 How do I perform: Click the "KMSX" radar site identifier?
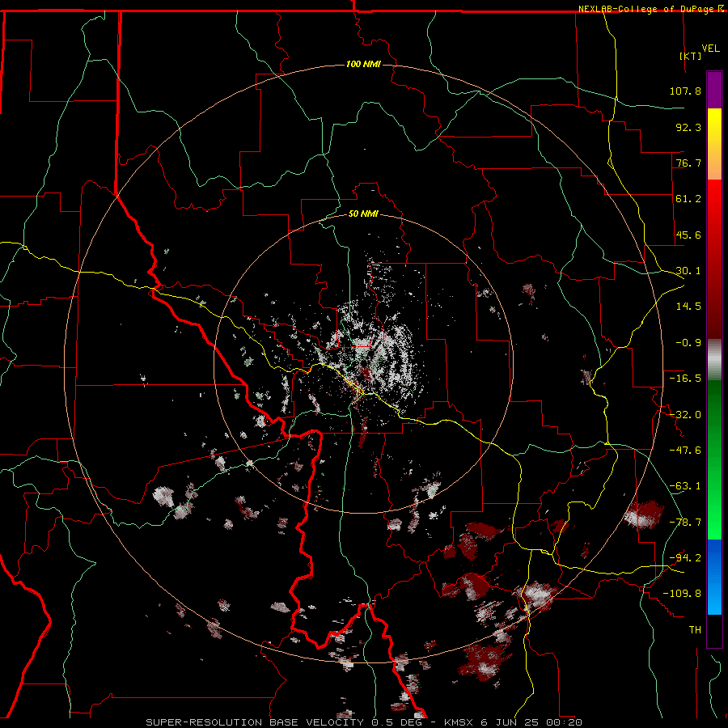pos(460,722)
